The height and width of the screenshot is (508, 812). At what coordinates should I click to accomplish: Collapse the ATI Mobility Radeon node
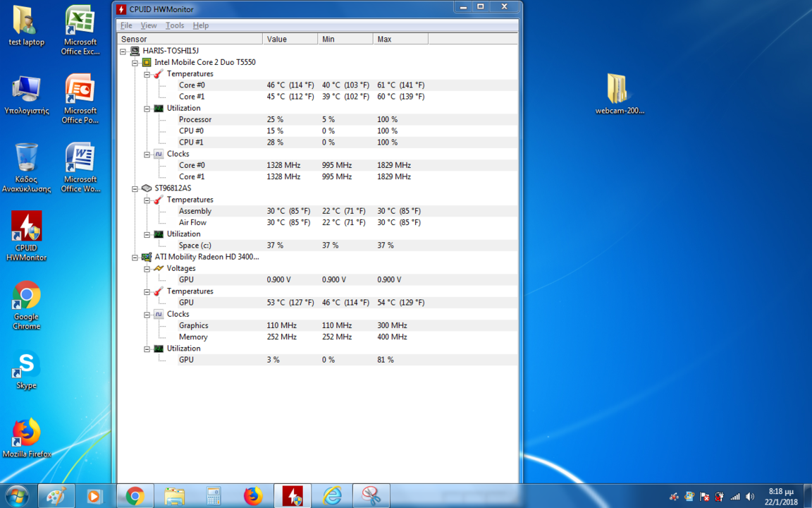(x=135, y=257)
